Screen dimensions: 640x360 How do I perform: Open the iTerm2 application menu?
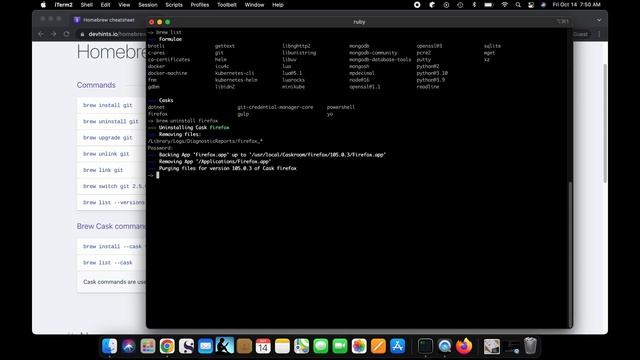tap(64, 5)
